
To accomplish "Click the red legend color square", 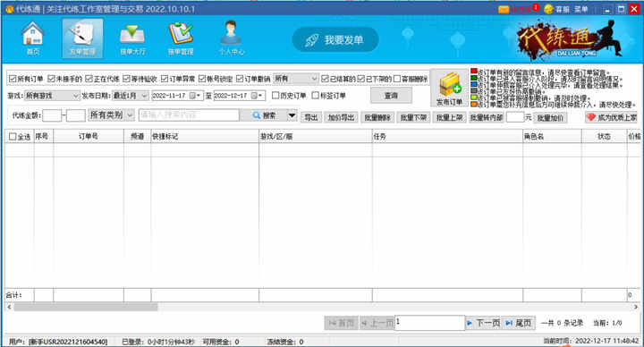I will tap(473, 72).
